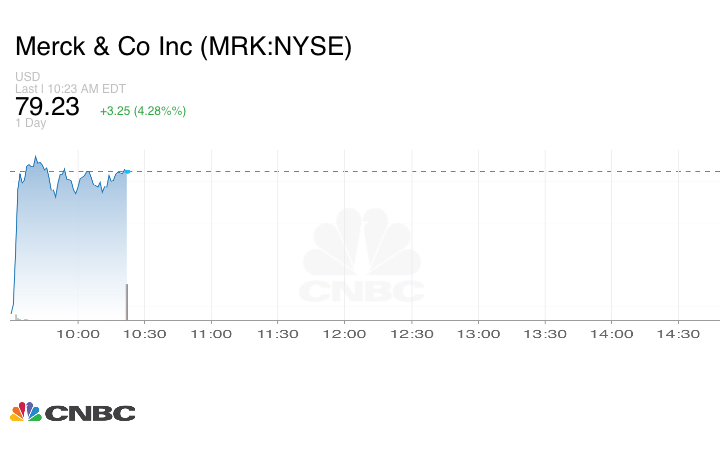Click the 11:30 time axis label
Screen dimensions: 720x450
pos(278,335)
